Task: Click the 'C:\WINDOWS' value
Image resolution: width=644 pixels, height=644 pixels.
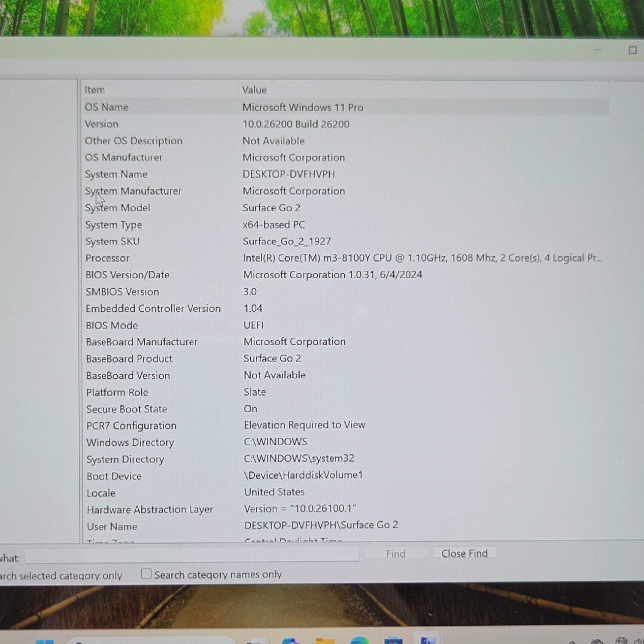Action: pyautogui.click(x=276, y=442)
